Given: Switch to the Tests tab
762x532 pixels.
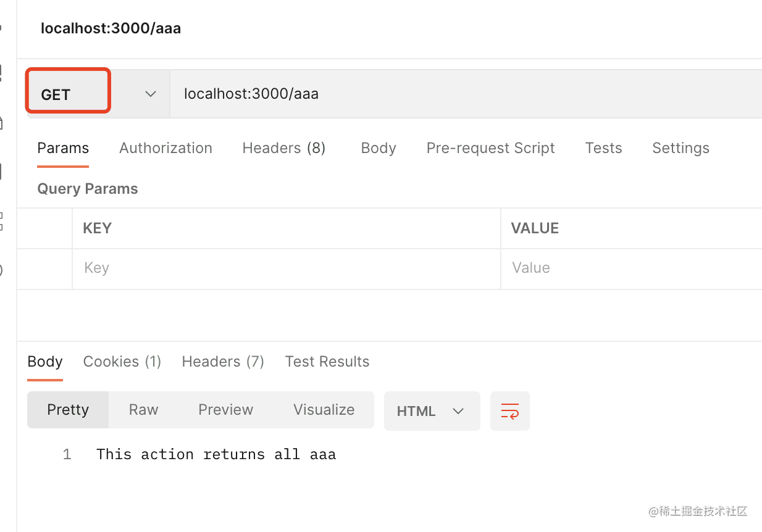Looking at the screenshot, I should [x=603, y=148].
